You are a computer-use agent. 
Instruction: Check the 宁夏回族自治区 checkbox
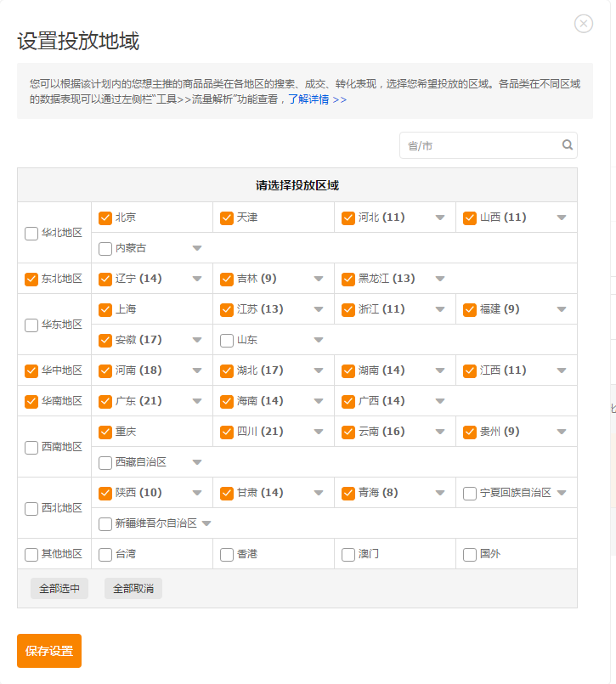[x=469, y=494]
